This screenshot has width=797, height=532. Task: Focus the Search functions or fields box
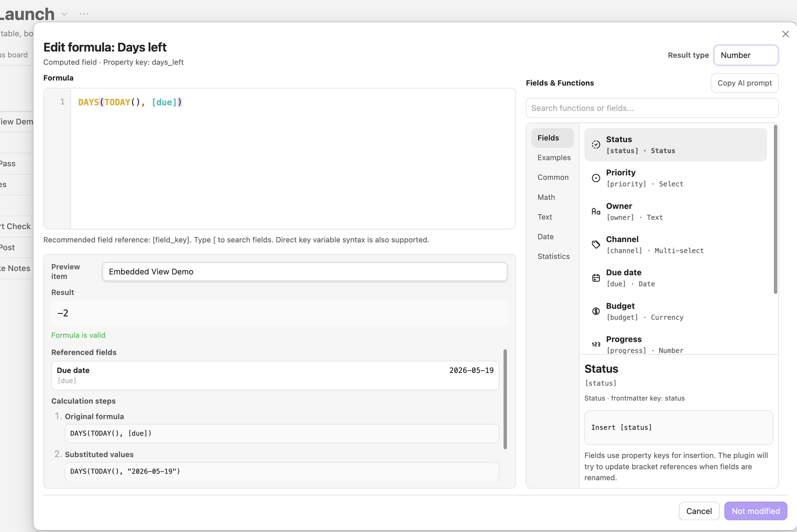[x=652, y=108]
